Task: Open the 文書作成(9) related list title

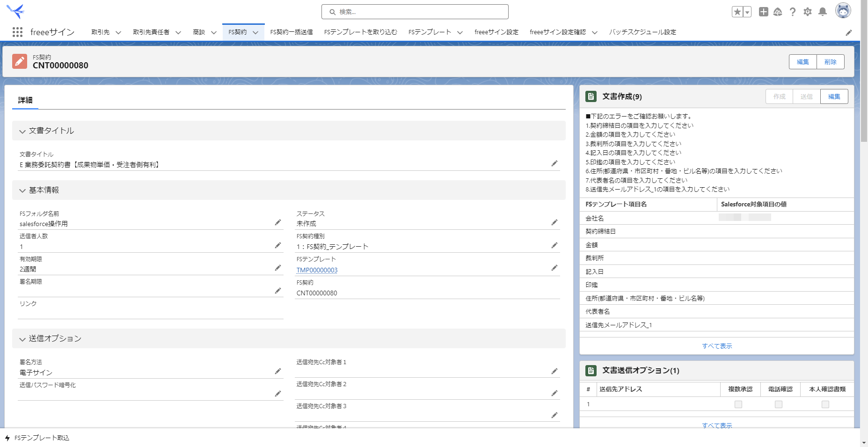Action: 622,96
